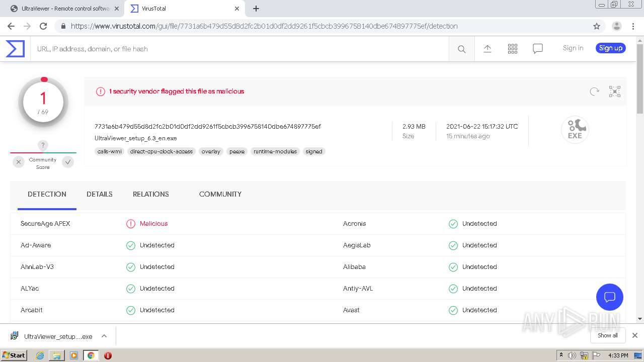
Task: Click the taskbar clock showing 4:33 PM
Action: point(618,355)
